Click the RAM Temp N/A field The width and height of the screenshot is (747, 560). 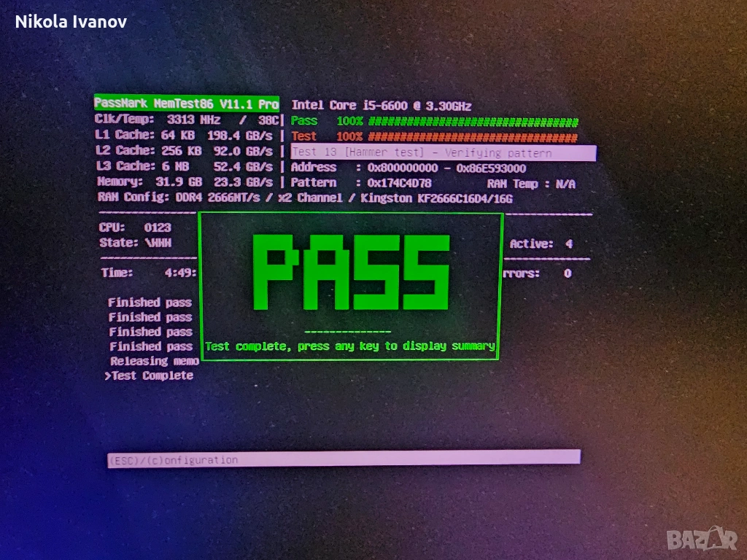531,184
